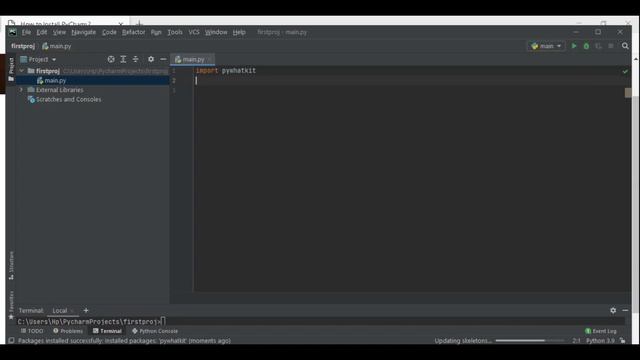Screen dimensions: 640x360
Task: Open Project view dropdown selector
Action: pos(38,59)
